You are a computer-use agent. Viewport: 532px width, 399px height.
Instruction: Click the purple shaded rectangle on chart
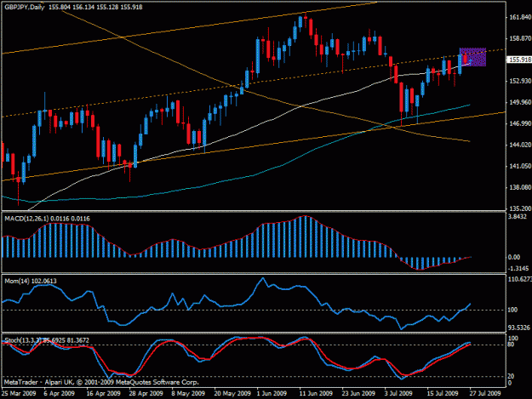pos(472,57)
